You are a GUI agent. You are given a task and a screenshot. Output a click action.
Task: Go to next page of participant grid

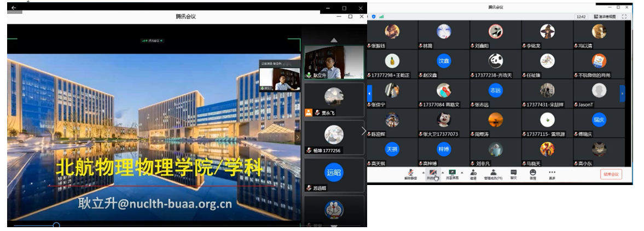622,93
